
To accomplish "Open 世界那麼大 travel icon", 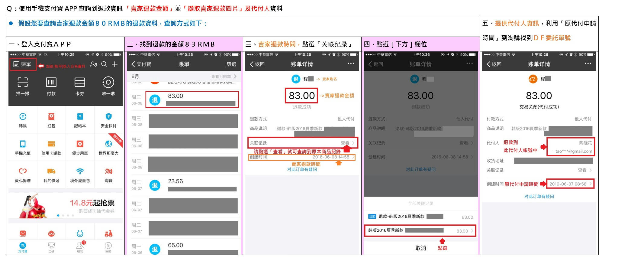I will coord(108,148).
